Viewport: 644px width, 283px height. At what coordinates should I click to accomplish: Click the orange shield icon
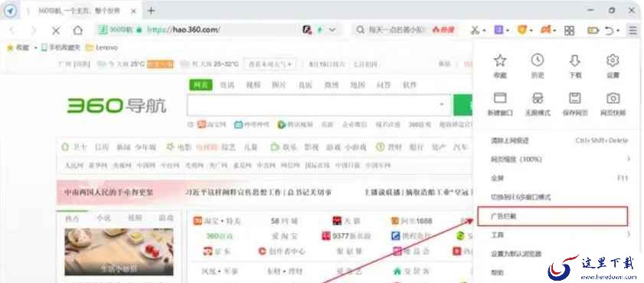(522, 30)
